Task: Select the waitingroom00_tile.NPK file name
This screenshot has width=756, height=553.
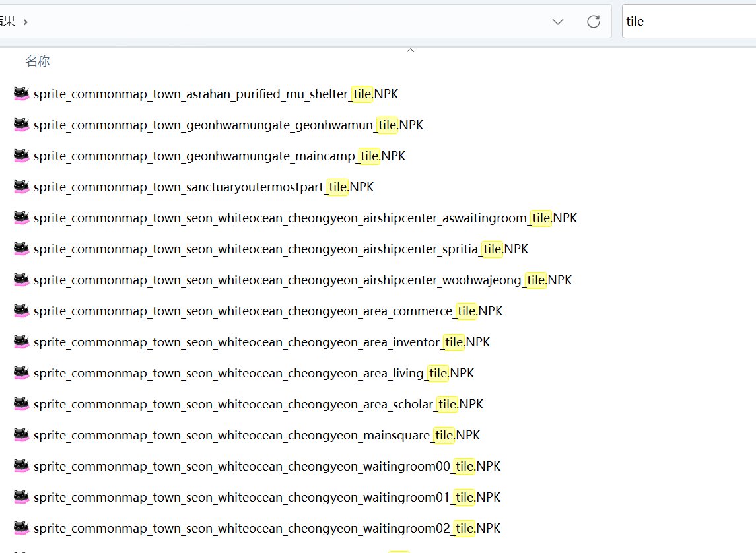Action: 267,467
